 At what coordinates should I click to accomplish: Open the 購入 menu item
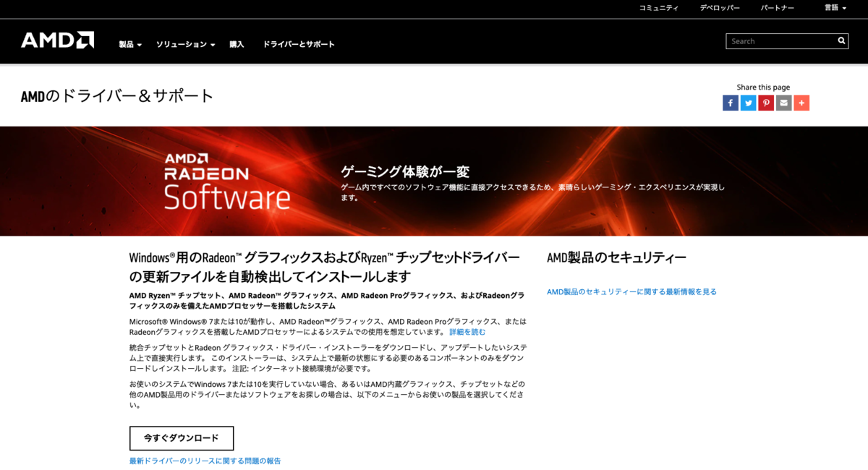(x=237, y=44)
